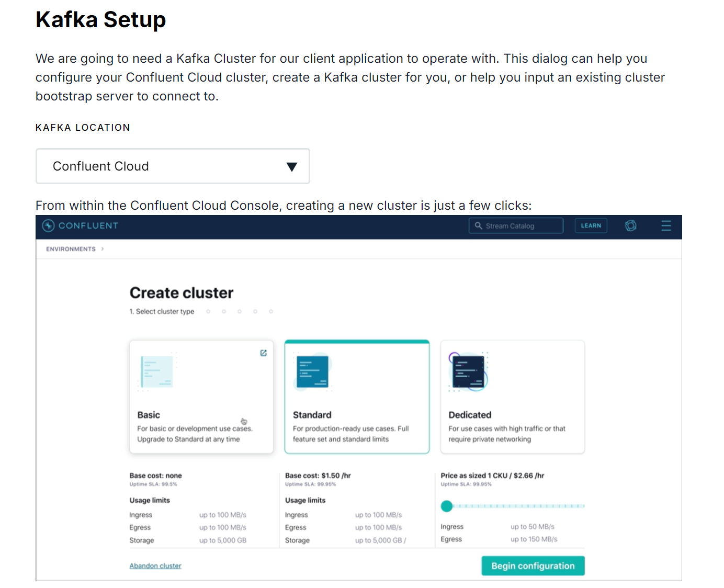Image resolution: width=724 pixels, height=588 pixels.
Task: Select the Basic cluster card
Action: pos(201,397)
